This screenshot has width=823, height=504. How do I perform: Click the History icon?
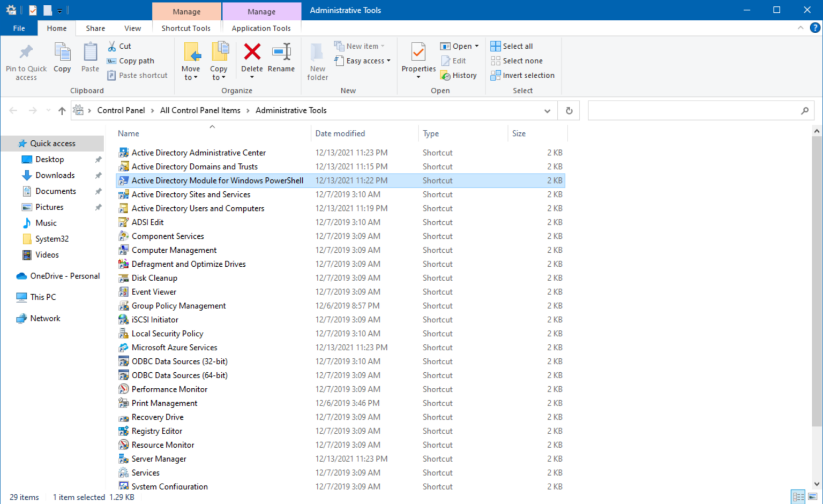pyautogui.click(x=459, y=75)
